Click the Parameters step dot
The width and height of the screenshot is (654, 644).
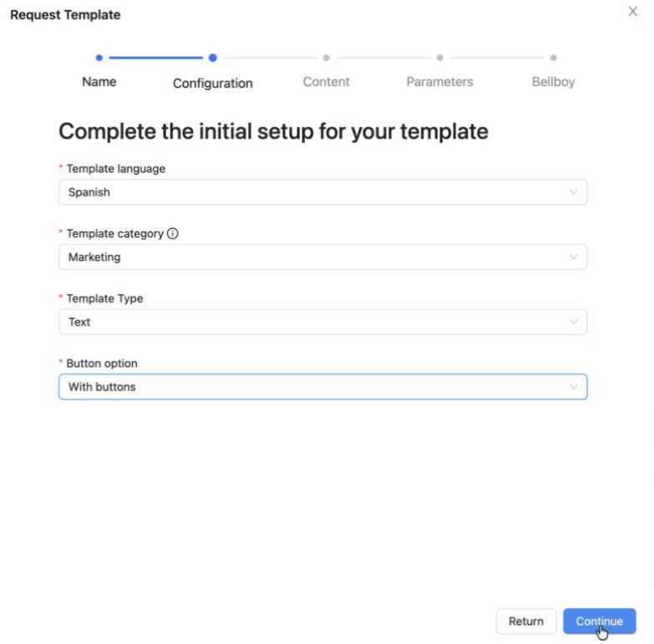tap(439, 58)
